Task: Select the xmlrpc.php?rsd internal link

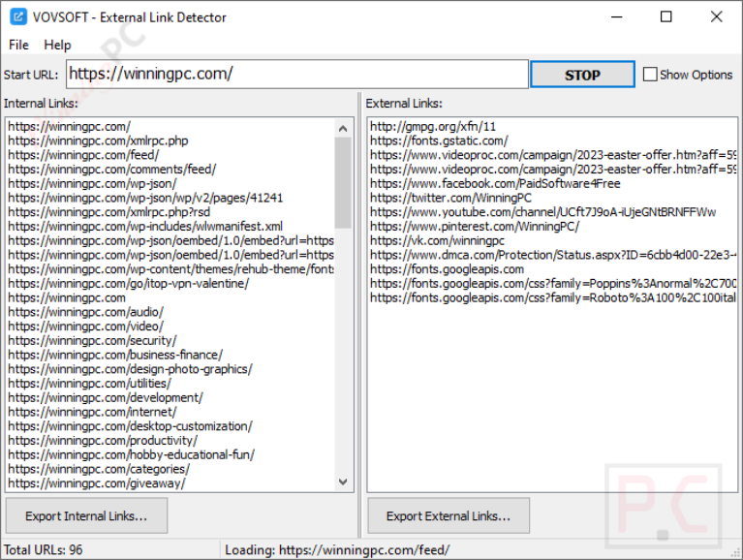Action: (x=109, y=212)
